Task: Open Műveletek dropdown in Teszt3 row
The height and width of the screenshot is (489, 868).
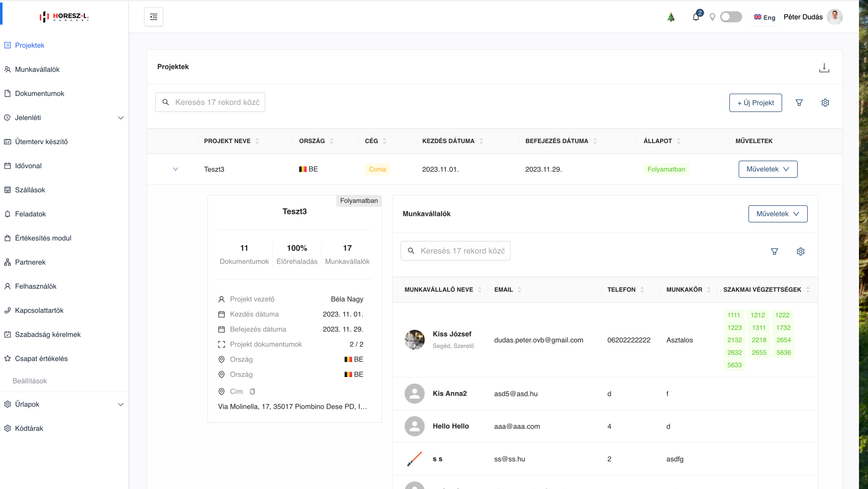Action: 768,169
